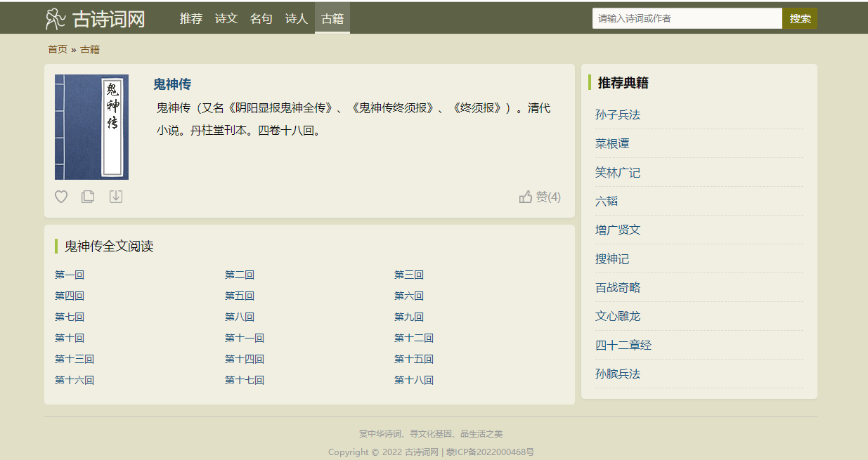
Task: Open chapter 第十一回
Action: 245,338
